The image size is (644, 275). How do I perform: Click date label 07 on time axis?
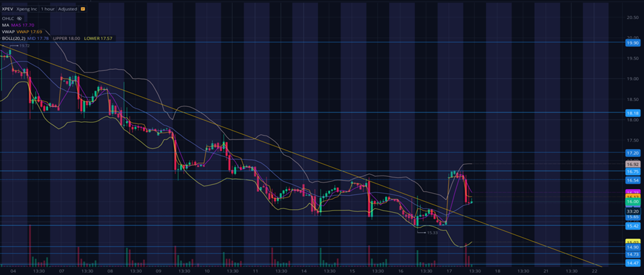[62, 271]
